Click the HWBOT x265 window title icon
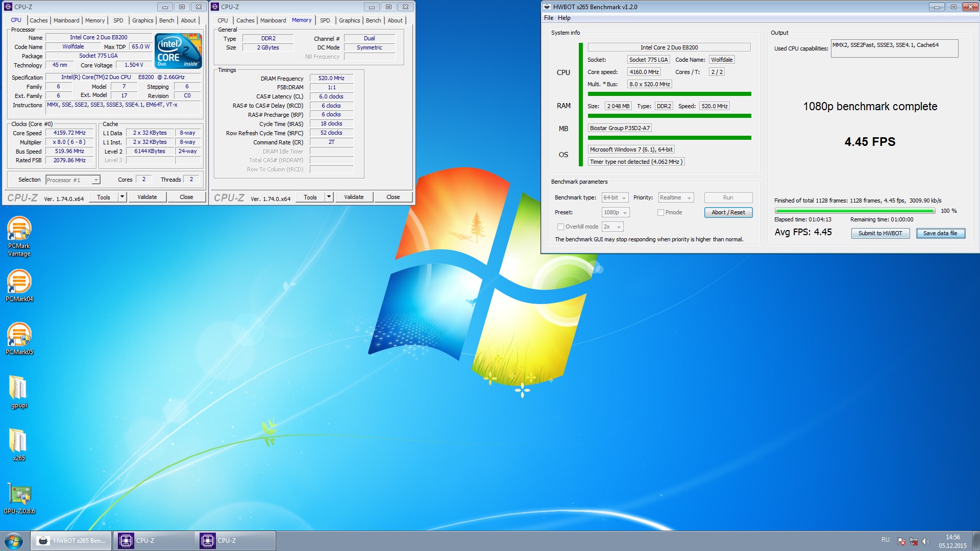Viewport: 980px width, 551px height. pos(547,7)
